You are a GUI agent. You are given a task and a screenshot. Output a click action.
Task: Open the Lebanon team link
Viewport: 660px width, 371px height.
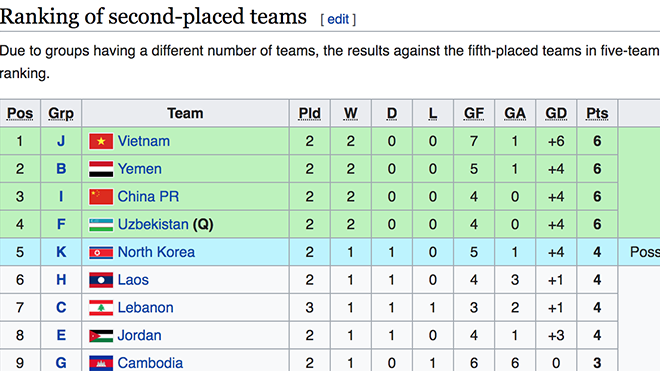pyautogui.click(x=145, y=308)
